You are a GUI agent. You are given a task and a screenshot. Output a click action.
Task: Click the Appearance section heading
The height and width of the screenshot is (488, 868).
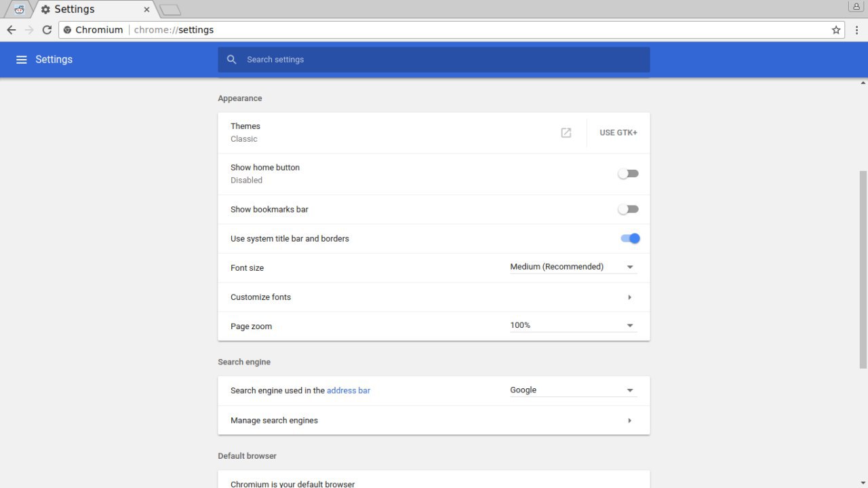point(240,98)
